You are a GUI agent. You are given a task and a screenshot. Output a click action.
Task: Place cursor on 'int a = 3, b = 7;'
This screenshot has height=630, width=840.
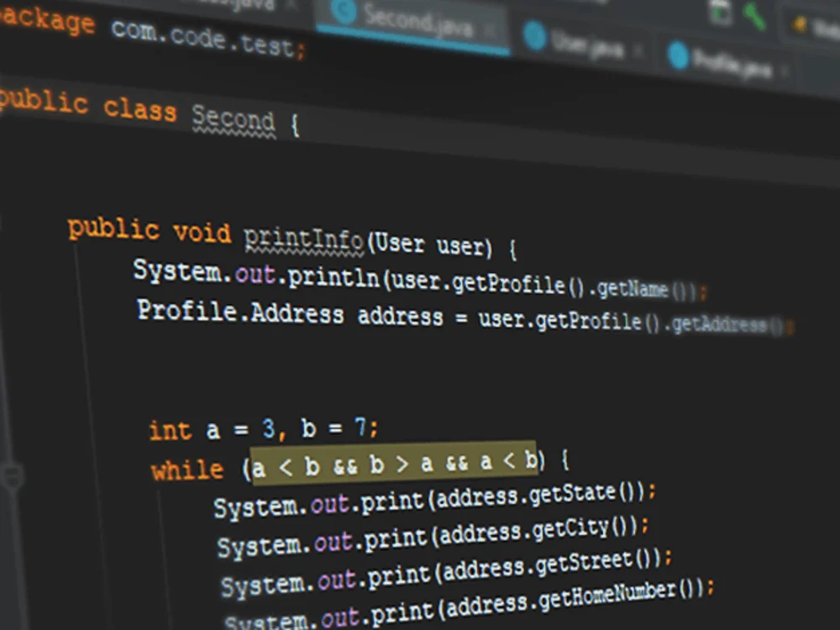coord(264,429)
